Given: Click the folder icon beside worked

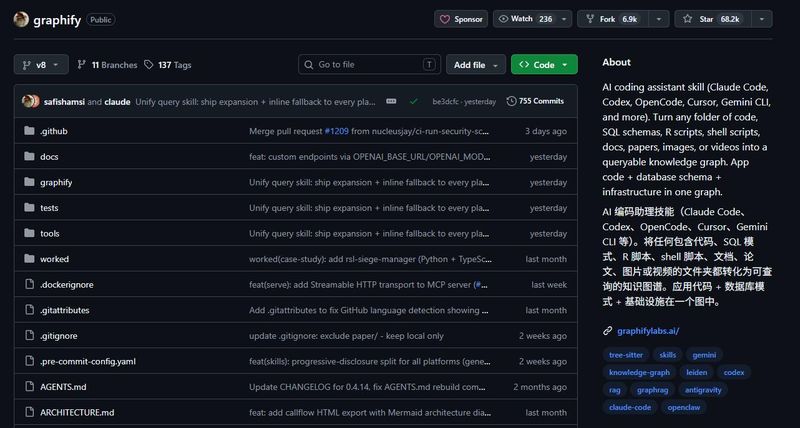Looking at the screenshot, I should tap(29, 258).
